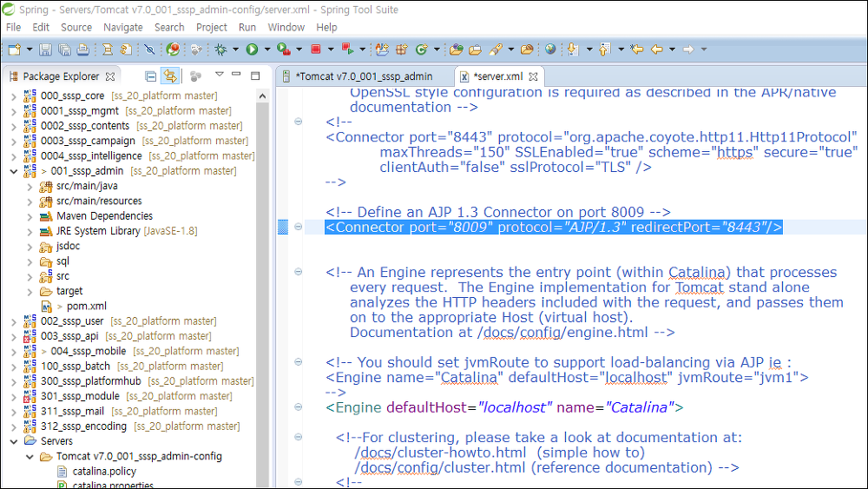
Task: Click the Relaunch stop-and-run icon
Action: point(348,50)
